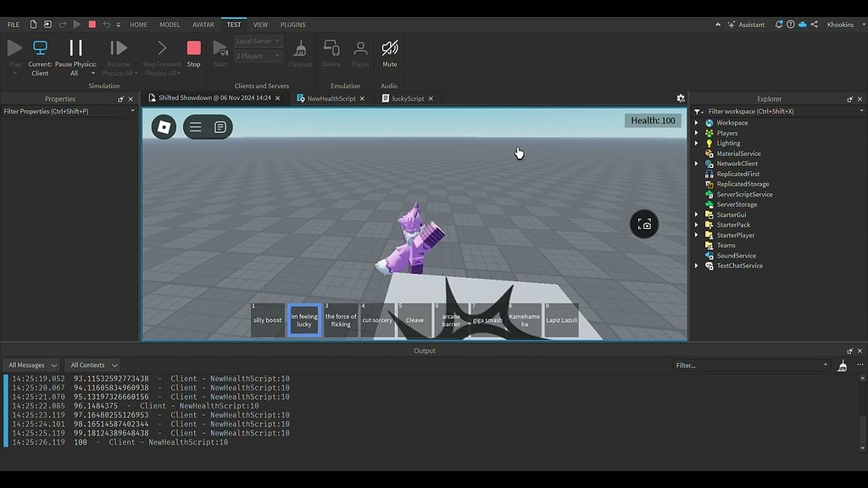Clear the Output log with the broom icon

point(842,364)
